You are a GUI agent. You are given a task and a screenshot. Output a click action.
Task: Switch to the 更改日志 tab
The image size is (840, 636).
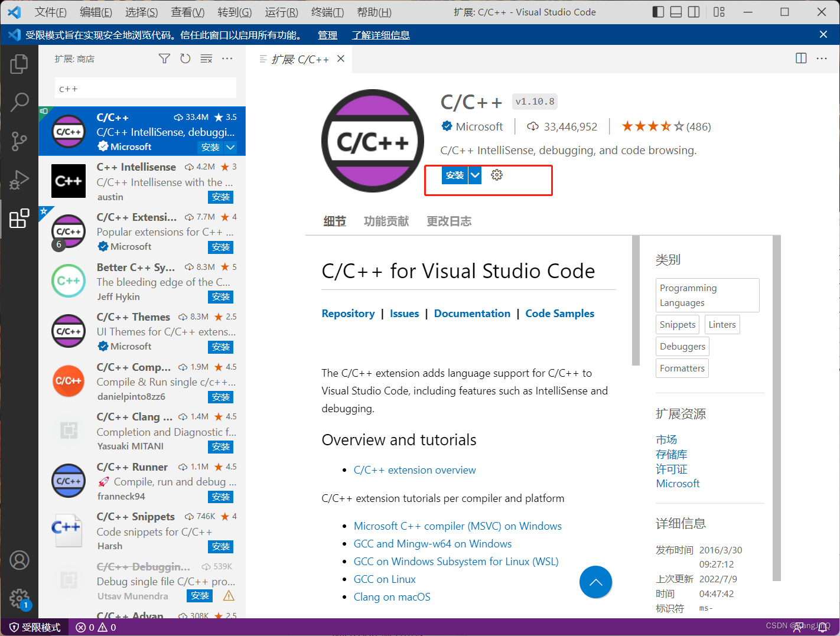(449, 221)
